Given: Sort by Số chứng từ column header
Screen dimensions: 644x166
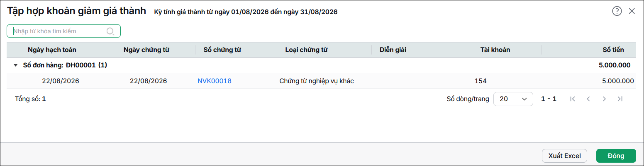Looking at the screenshot, I should [222, 50].
